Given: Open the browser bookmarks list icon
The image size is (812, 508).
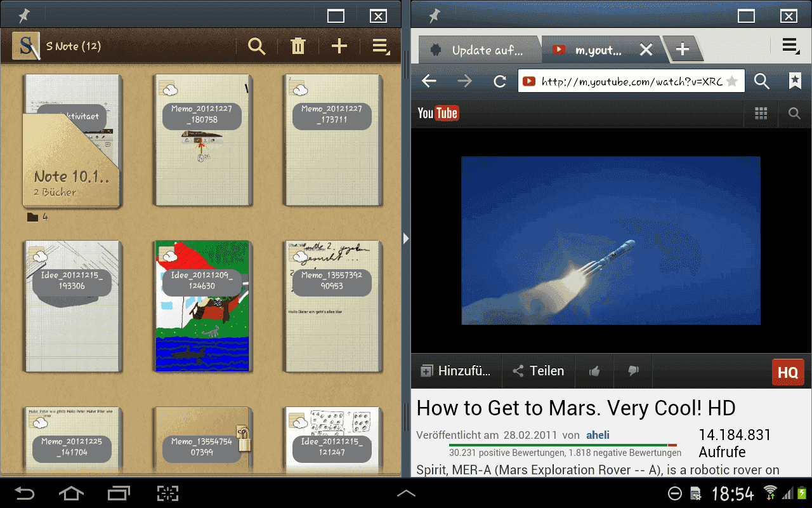Looking at the screenshot, I should [795, 81].
